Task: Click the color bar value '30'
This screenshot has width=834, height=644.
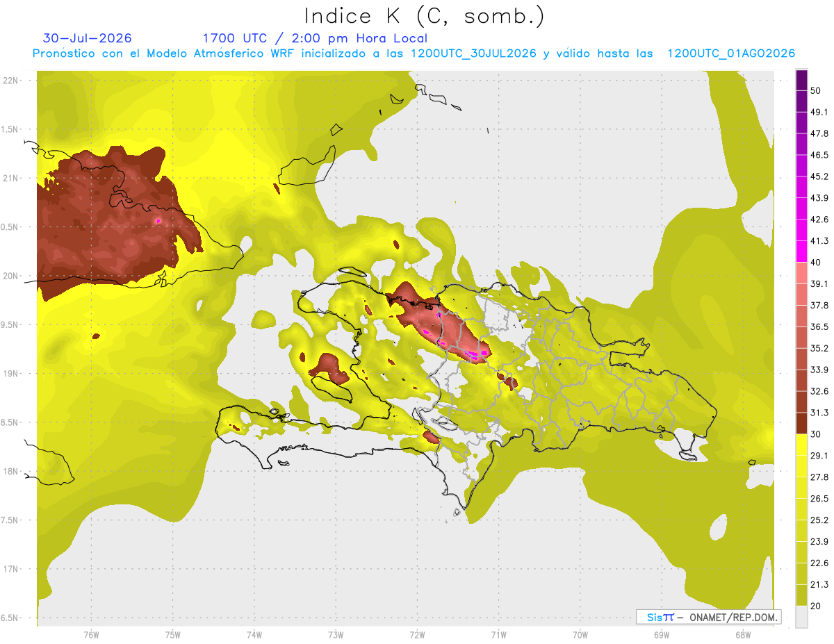Action: click(x=816, y=434)
